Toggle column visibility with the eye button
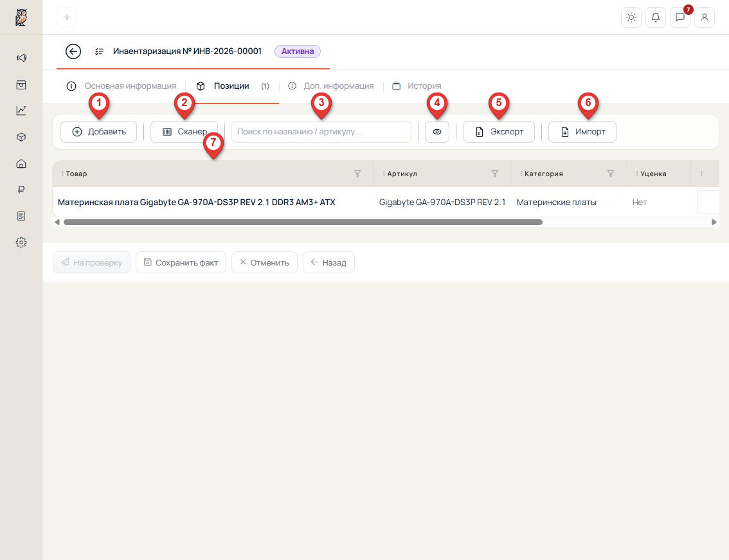The image size is (729, 560). (437, 132)
